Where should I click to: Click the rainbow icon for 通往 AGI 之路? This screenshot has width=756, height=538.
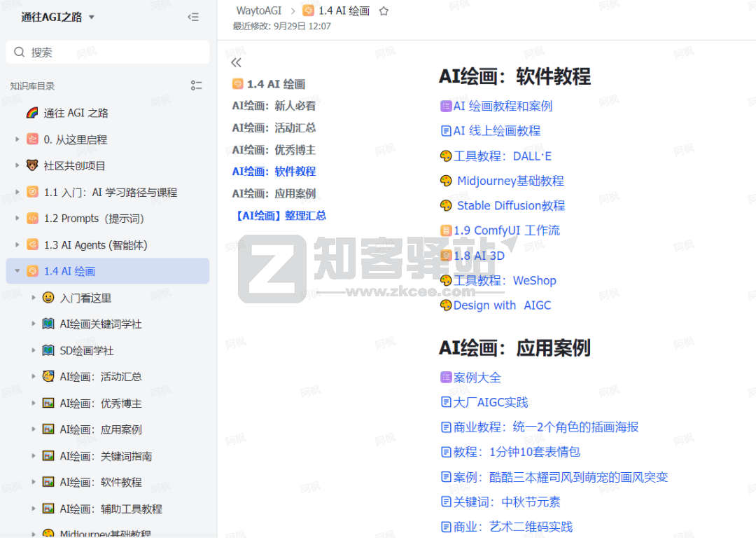click(32, 113)
